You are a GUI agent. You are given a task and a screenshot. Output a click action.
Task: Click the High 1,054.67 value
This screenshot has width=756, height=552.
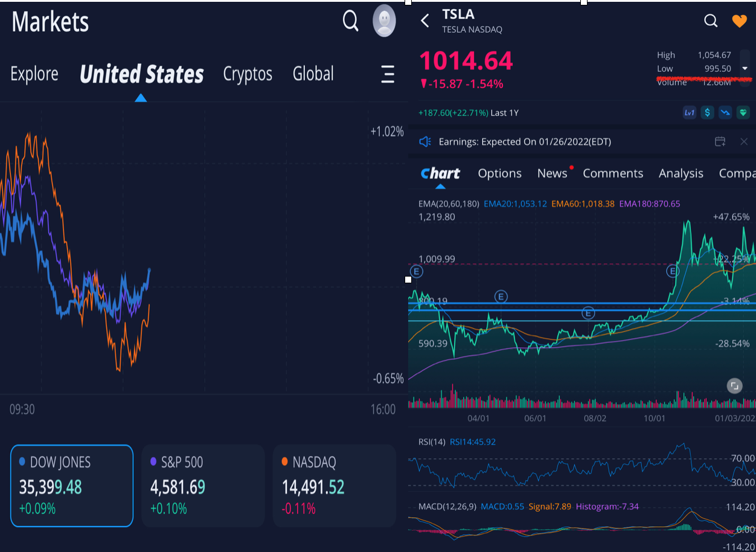(714, 55)
